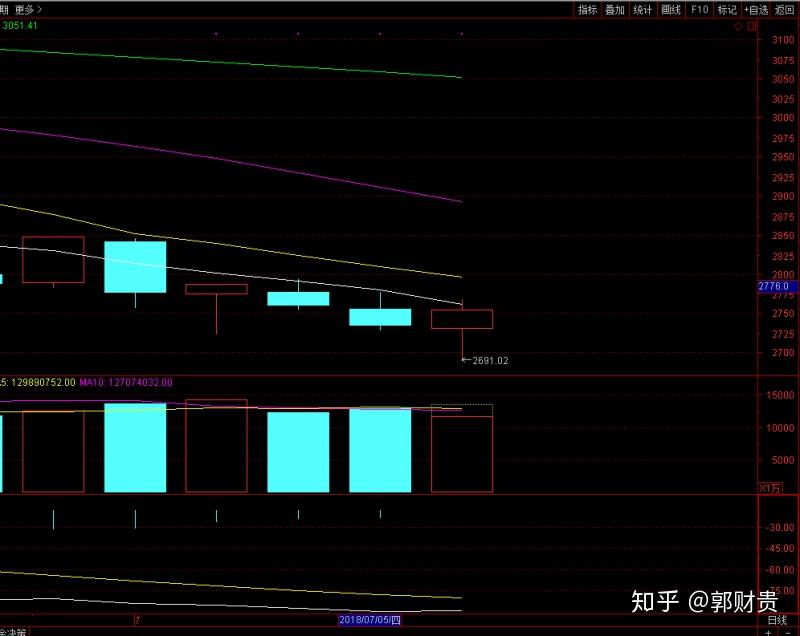800x636 pixels.
Task: Select the red hollow candle with long lower wick
Action: (216, 289)
